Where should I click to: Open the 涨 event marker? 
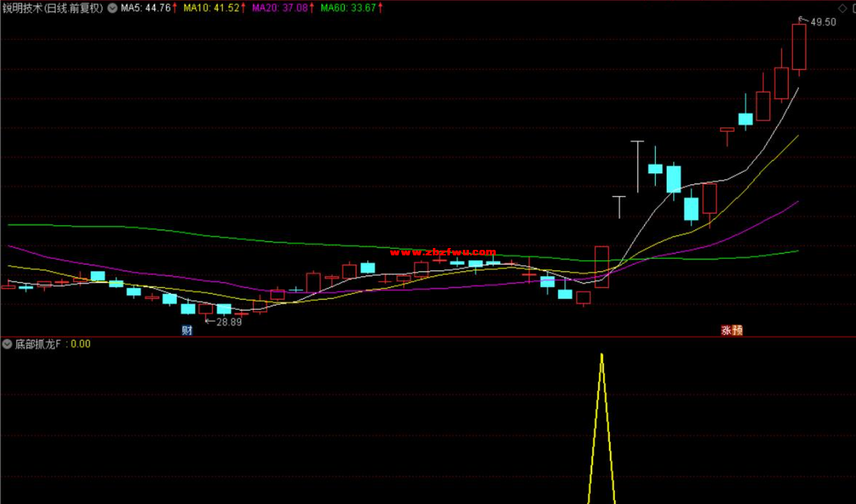727,330
